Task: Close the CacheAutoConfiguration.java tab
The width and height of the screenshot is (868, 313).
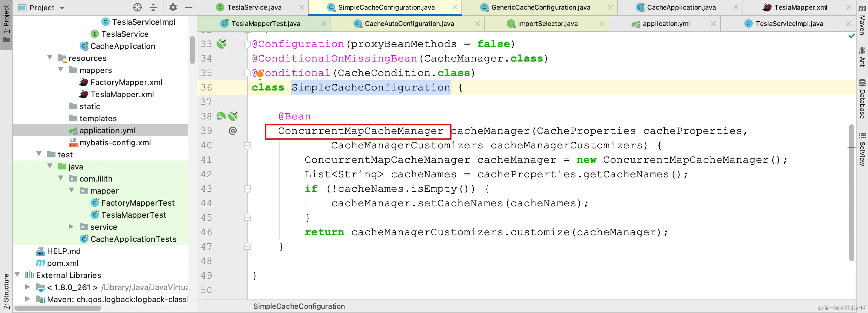Action: click(477, 24)
